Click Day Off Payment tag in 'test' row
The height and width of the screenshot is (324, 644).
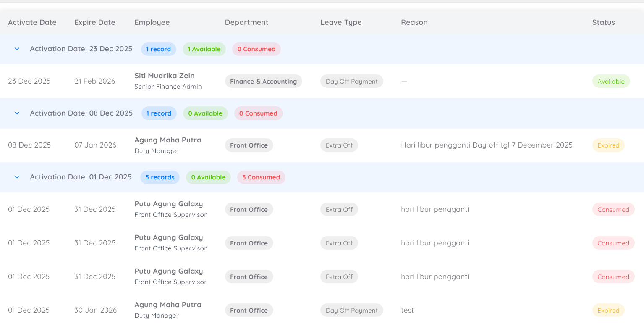351,311
